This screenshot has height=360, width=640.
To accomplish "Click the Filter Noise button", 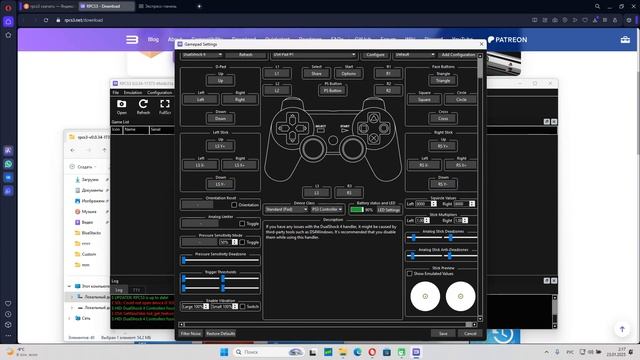I will [191, 333].
